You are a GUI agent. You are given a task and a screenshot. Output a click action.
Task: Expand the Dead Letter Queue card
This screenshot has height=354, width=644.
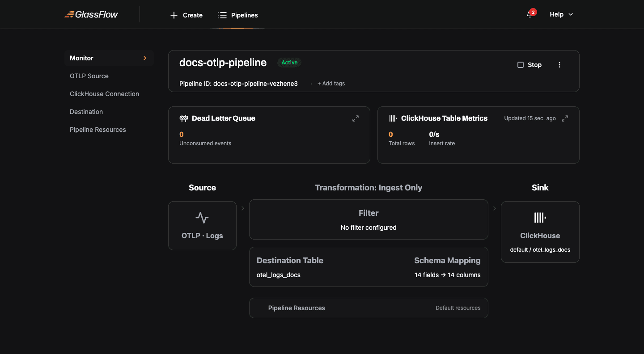[356, 118]
